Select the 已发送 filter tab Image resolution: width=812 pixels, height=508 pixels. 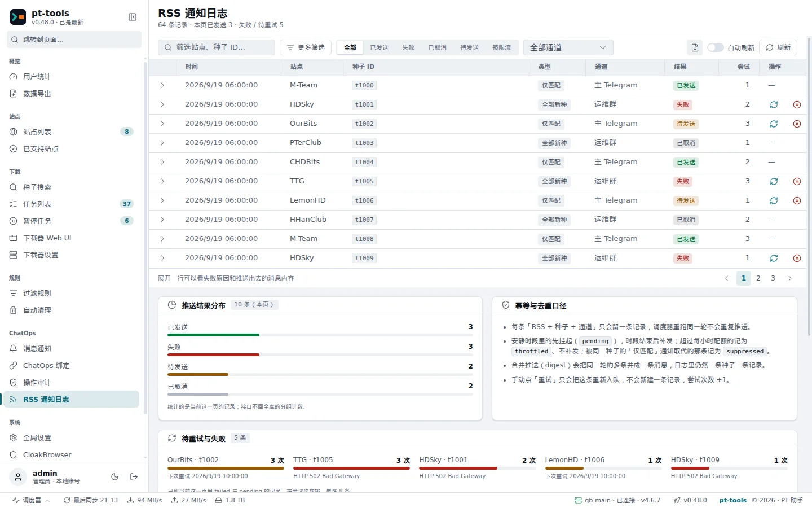pyautogui.click(x=379, y=47)
